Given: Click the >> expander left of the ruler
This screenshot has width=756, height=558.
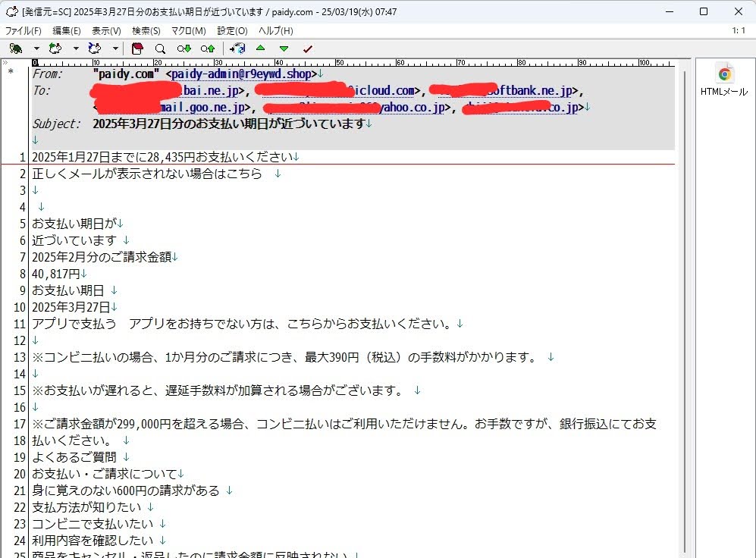Looking at the screenshot, I should tap(5, 62).
